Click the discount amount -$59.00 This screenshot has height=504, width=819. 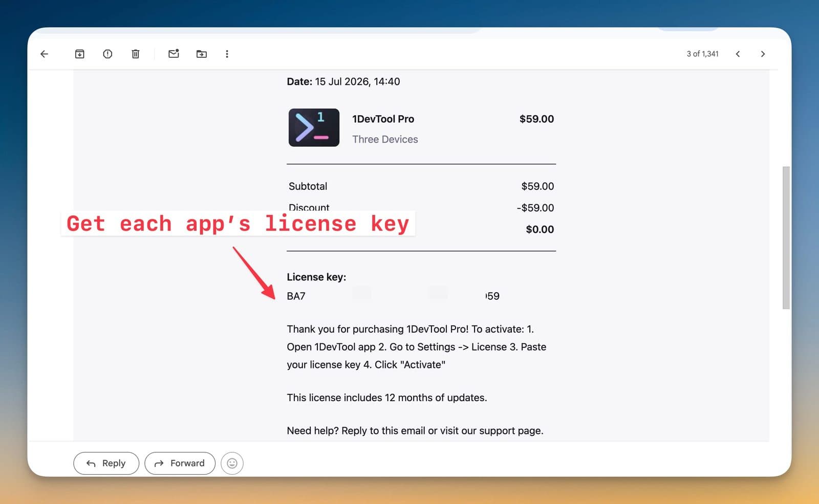[x=535, y=208]
